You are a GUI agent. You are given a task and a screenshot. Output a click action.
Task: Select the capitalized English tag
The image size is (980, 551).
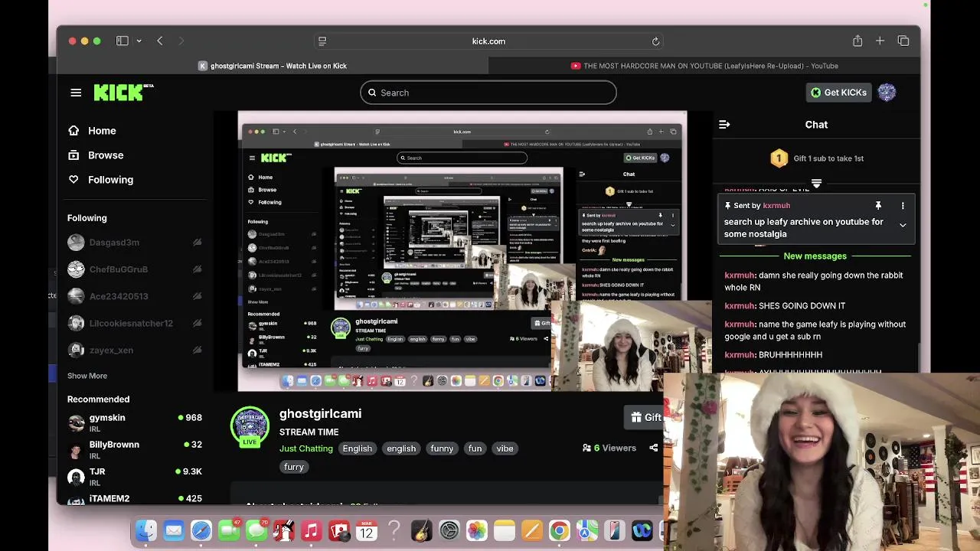358,448
